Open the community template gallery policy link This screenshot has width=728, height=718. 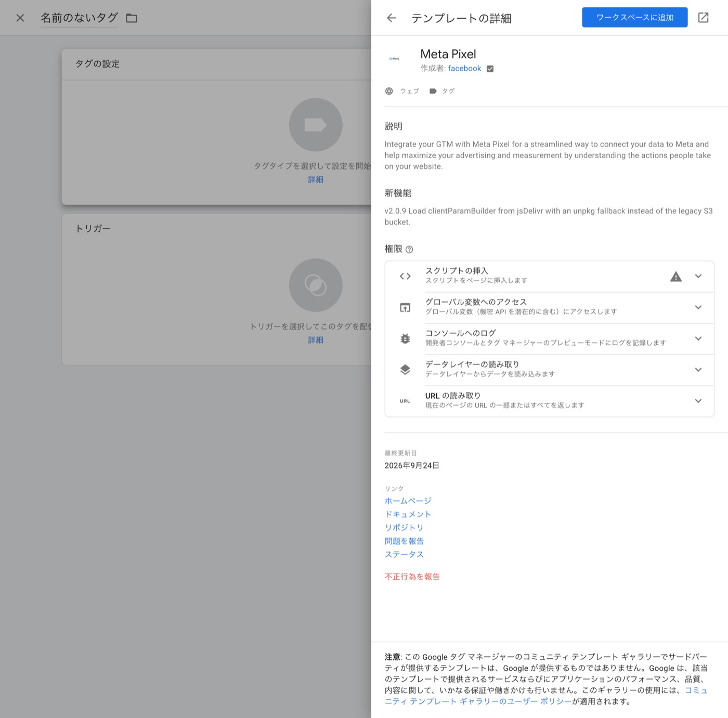[478, 701]
